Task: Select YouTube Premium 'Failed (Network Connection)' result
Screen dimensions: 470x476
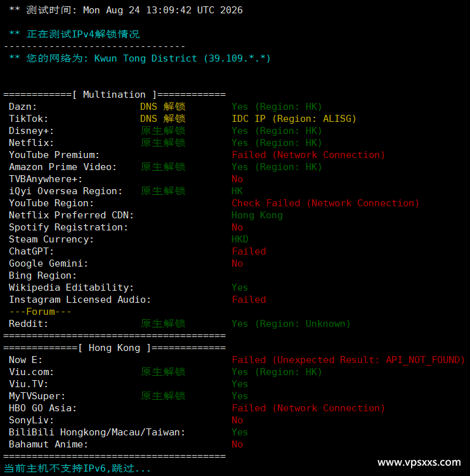Action: (x=308, y=155)
